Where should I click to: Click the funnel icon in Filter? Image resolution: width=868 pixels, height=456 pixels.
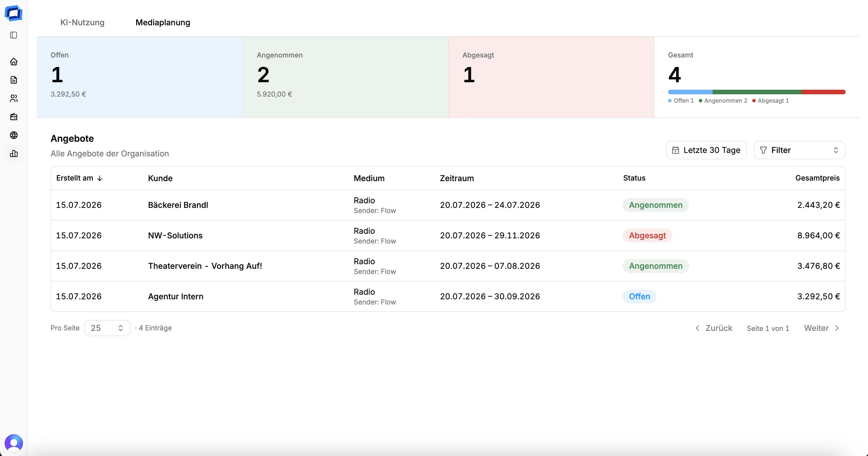[x=763, y=150]
